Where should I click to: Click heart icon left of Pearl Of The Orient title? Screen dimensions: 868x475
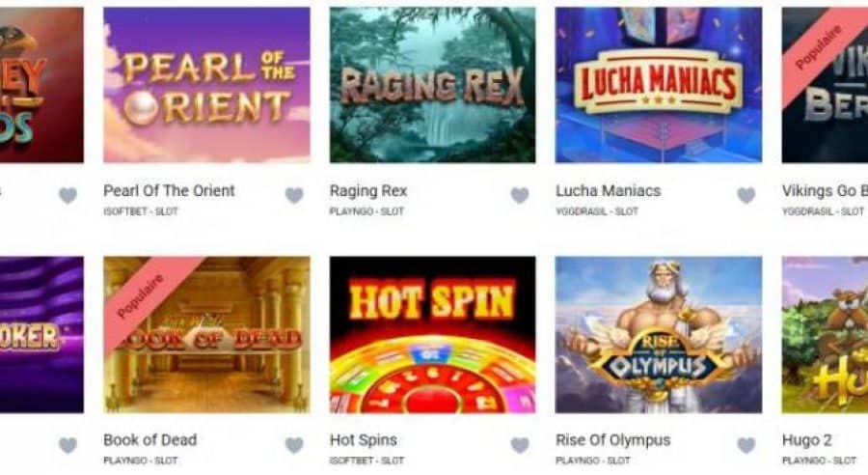(x=68, y=195)
